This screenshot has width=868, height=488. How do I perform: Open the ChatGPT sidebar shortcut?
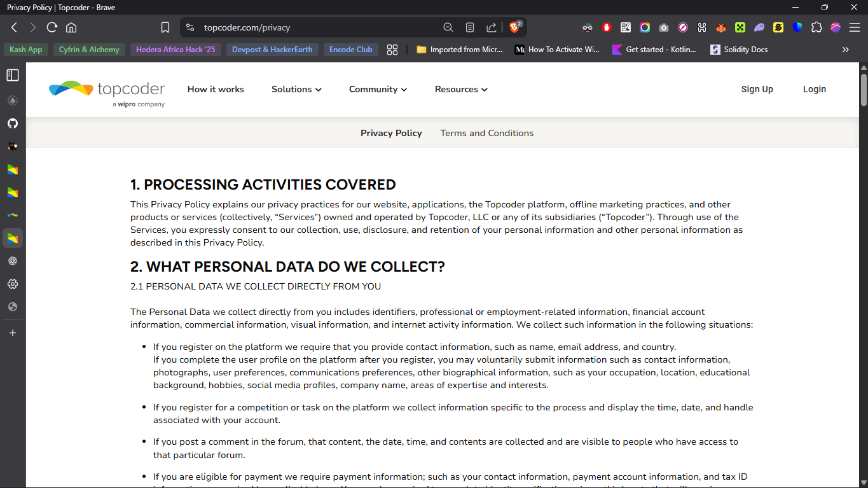coord(13,261)
